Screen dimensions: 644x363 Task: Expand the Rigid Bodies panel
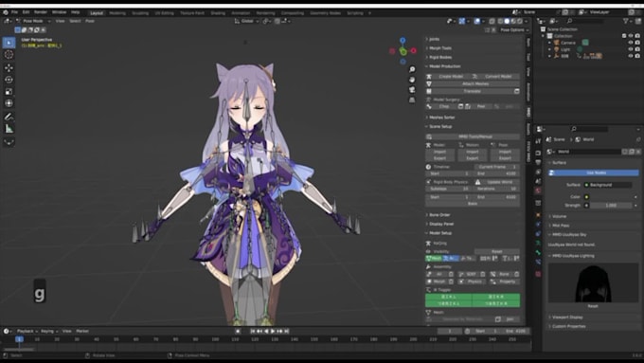[440, 57]
